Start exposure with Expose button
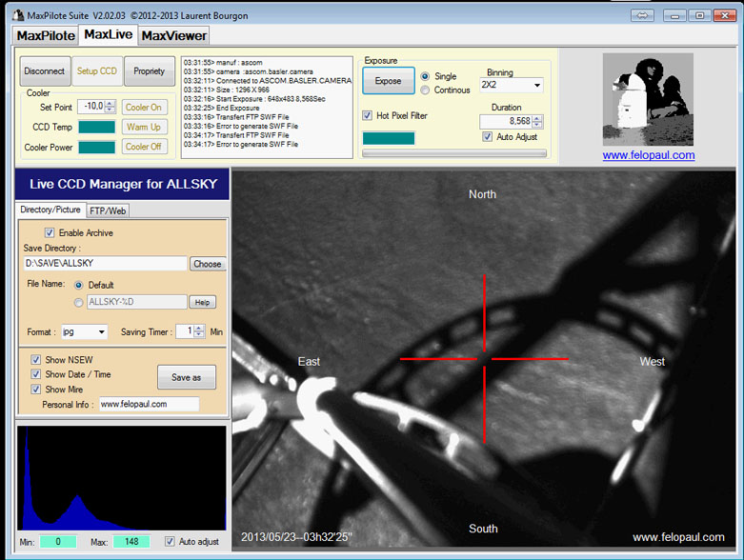 pyautogui.click(x=388, y=81)
